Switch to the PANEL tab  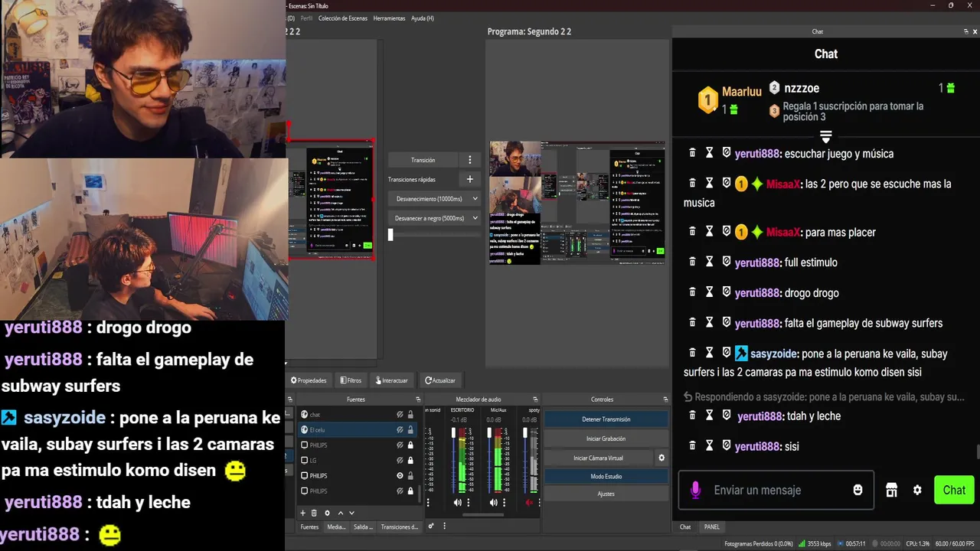click(712, 527)
